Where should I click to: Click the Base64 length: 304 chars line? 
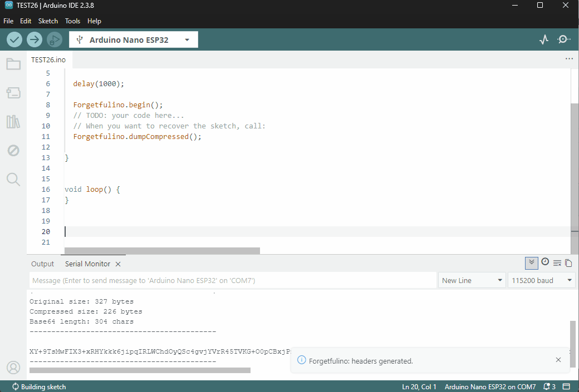point(81,321)
